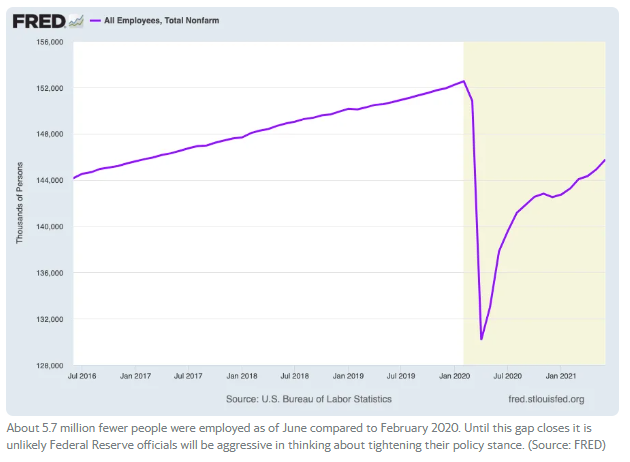
Task: Click the Jan 2020 x-axis label
Action: [x=454, y=376]
